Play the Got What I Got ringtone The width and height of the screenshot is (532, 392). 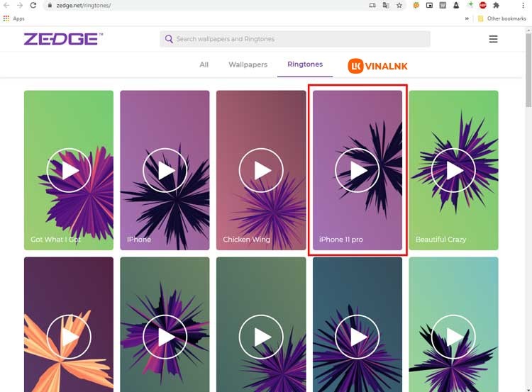(69, 170)
